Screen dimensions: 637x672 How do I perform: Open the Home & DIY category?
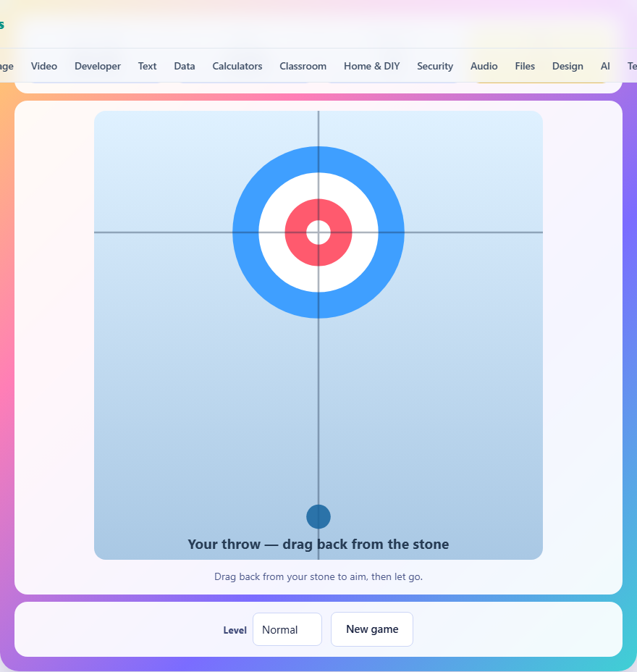click(x=371, y=66)
